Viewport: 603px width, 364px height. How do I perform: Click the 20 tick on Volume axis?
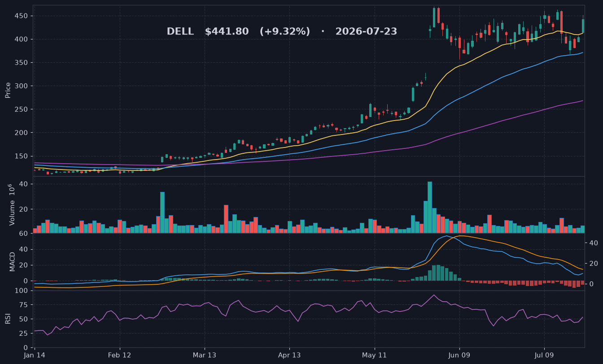24,209
